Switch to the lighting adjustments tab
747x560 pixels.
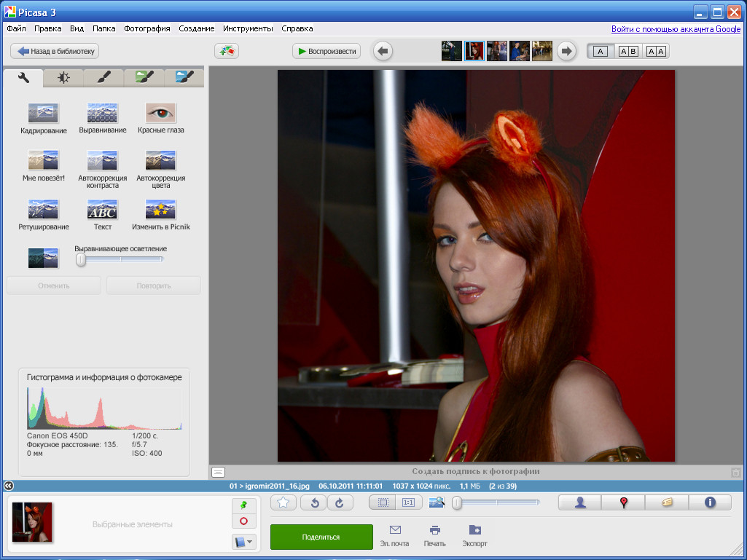pos(63,77)
